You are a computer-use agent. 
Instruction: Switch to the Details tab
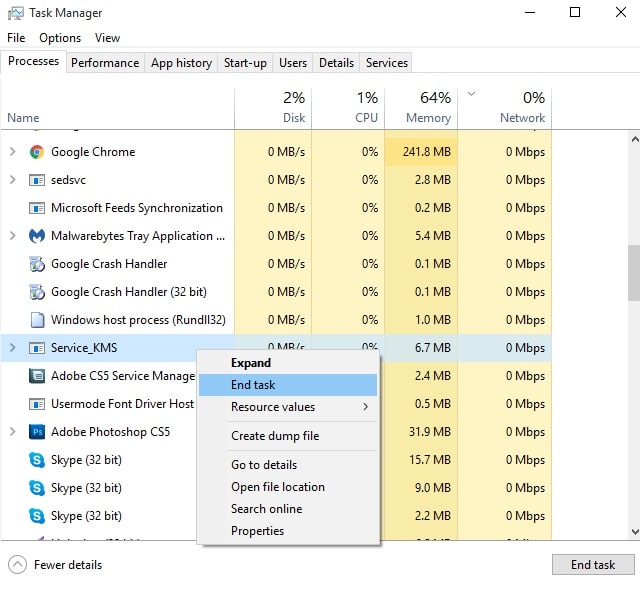coord(336,63)
